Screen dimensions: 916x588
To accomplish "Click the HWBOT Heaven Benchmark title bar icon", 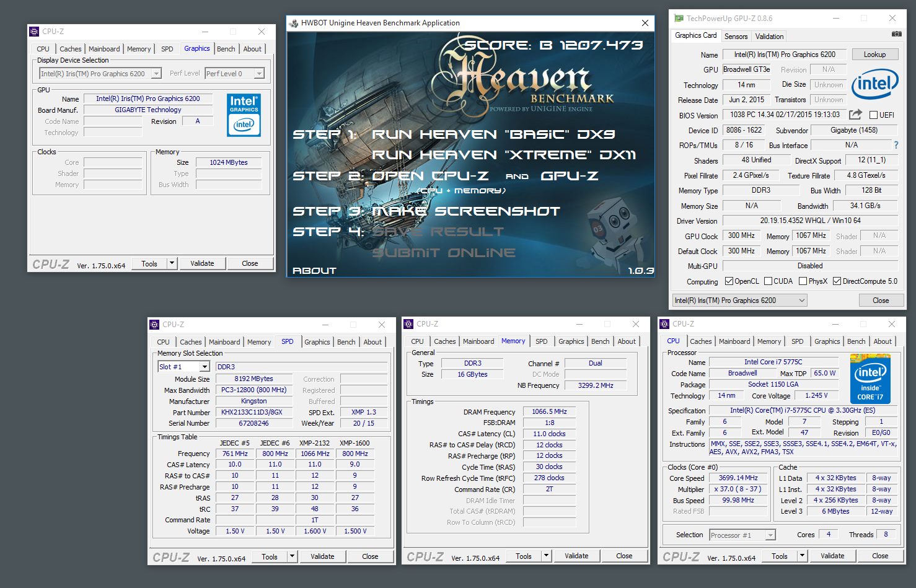I will tap(294, 23).
